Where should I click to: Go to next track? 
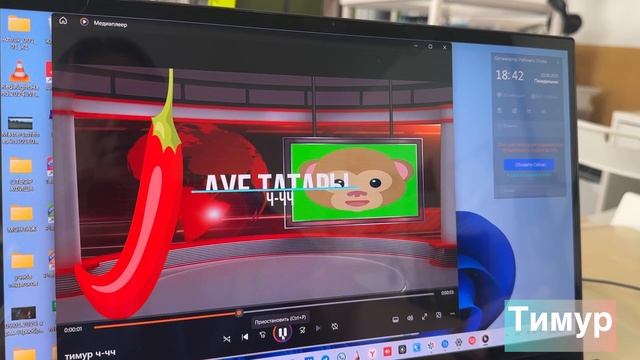point(318,328)
